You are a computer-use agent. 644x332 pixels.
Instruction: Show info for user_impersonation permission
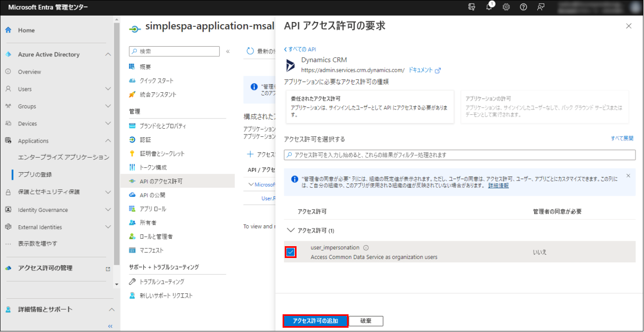[x=366, y=248]
